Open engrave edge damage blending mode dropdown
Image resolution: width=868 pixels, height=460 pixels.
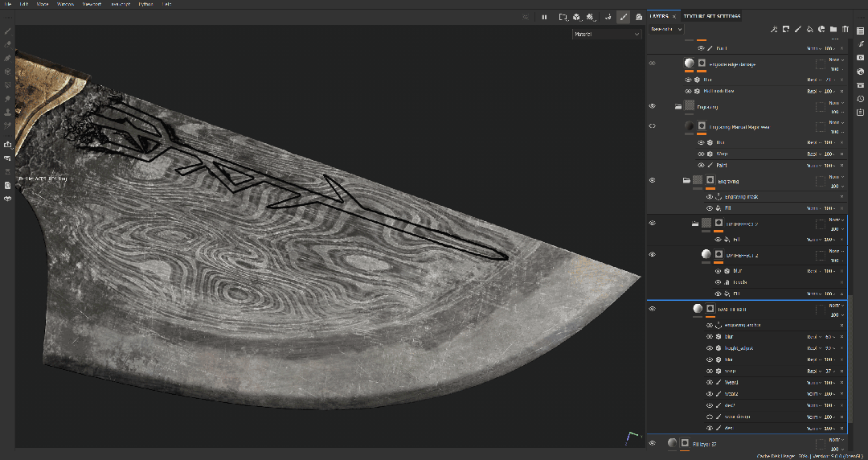tap(836, 60)
